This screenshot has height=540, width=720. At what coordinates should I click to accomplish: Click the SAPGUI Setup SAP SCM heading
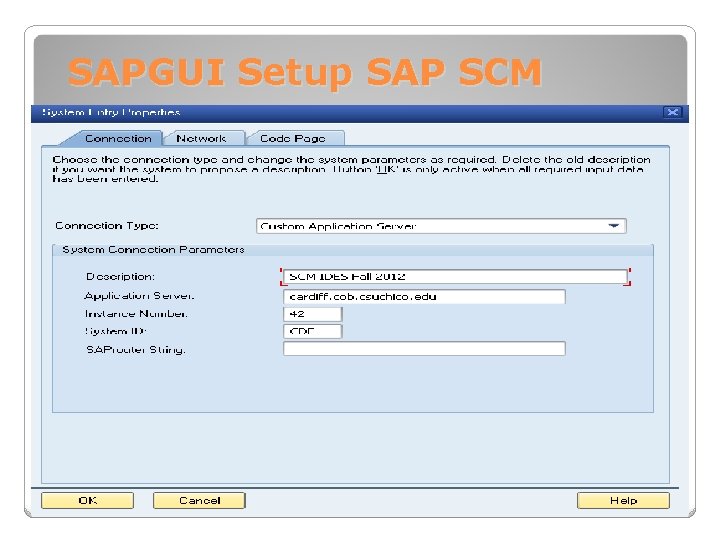pos(305,72)
